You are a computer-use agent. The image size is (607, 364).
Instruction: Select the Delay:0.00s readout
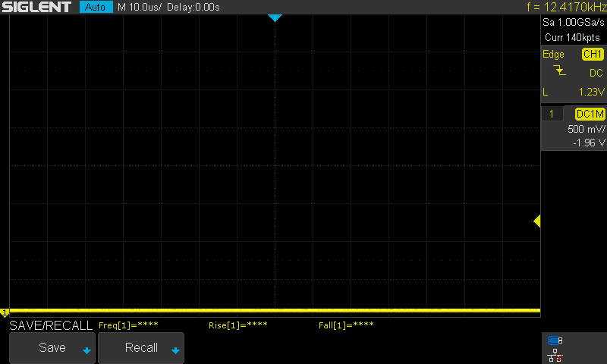click(193, 7)
